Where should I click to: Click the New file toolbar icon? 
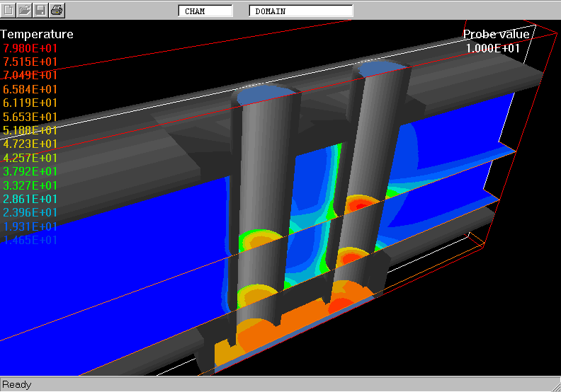[9, 10]
